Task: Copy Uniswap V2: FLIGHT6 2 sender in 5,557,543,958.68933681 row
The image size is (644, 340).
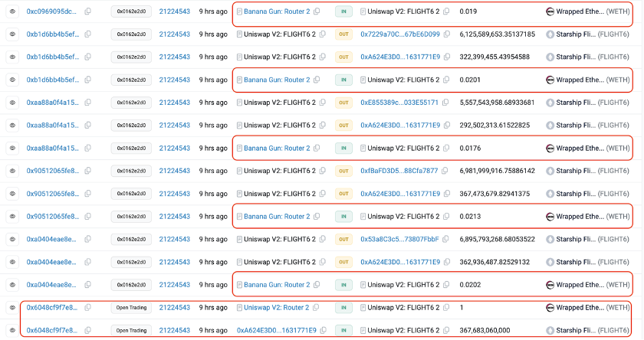Action: click(x=323, y=103)
